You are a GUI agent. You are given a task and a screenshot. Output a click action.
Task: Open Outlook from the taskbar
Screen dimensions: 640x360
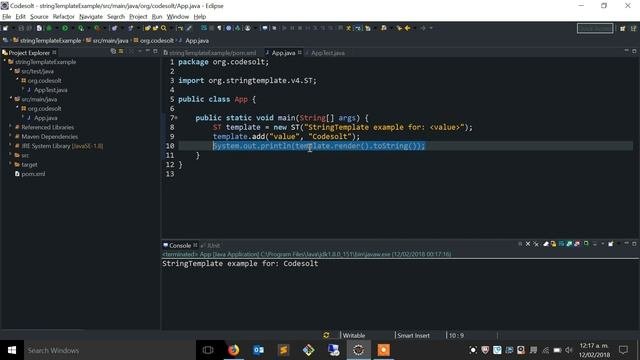pyautogui.click(x=258, y=350)
